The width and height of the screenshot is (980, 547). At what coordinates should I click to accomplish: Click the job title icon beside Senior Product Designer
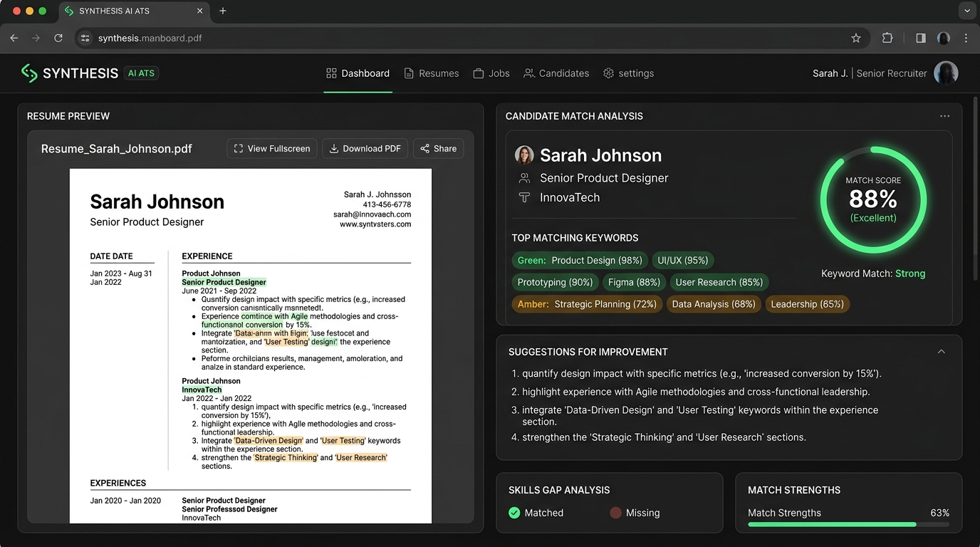click(524, 178)
